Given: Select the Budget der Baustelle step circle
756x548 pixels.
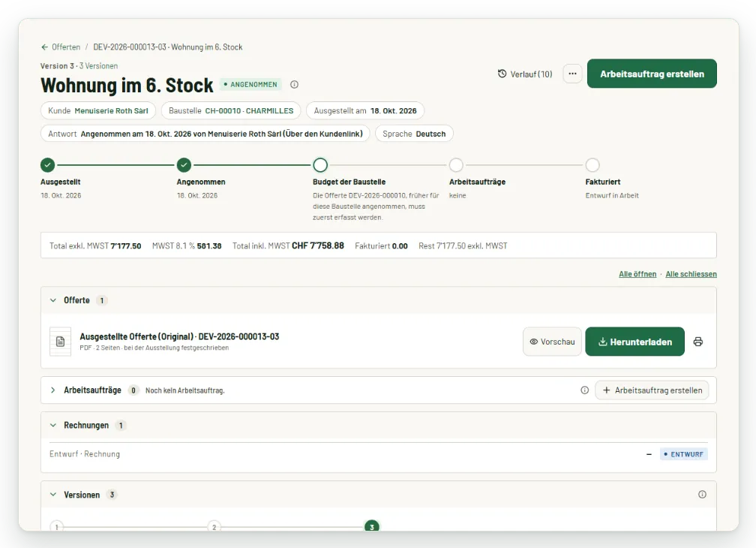Looking at the screenshot, I should pyautogui.click(x=320, y=165).
